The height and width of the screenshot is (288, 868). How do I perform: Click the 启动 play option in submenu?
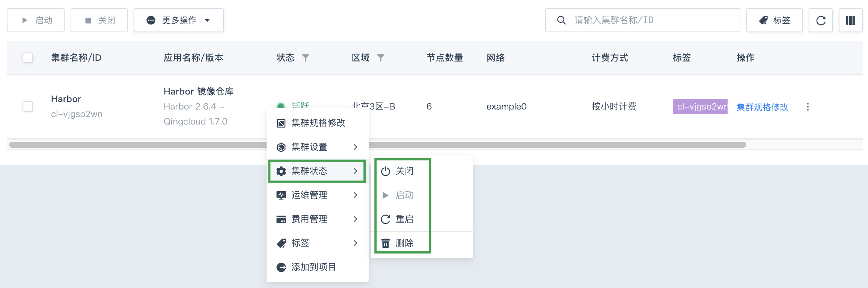[x=422, y=195]
